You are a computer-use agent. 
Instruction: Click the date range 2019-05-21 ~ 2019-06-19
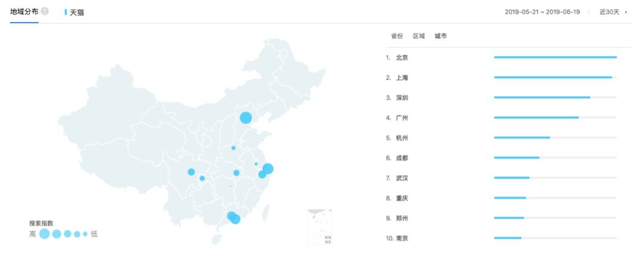tap(542, 12)
